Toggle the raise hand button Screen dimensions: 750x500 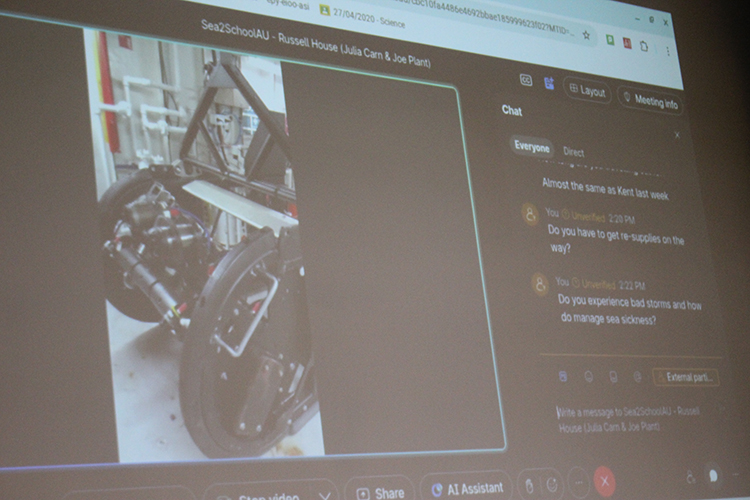point(530,486)
